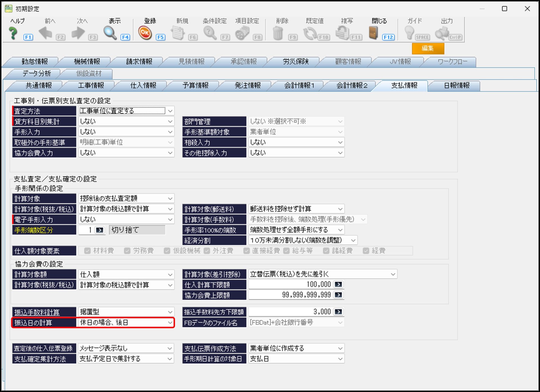Click the 出力 printer icon

coord(442,33)
